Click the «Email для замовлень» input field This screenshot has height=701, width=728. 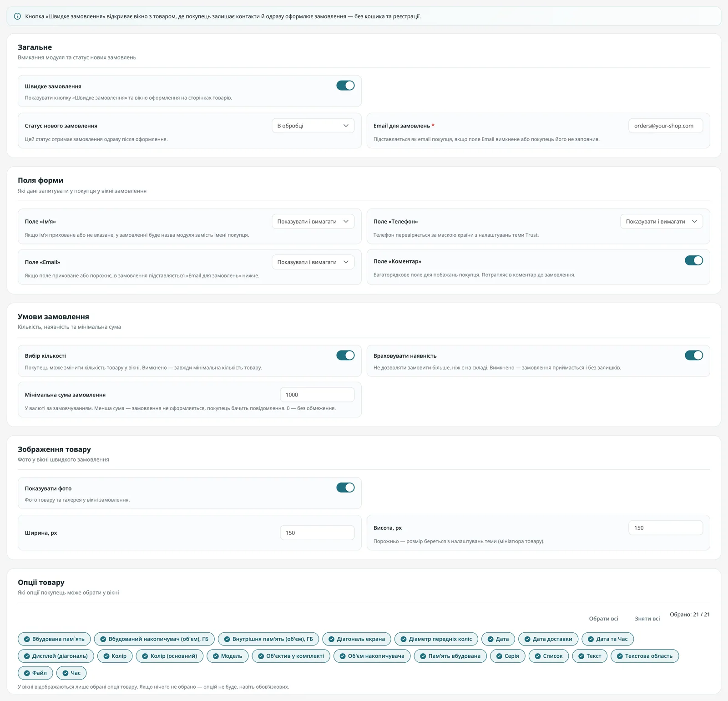click(x=666, y=126)
